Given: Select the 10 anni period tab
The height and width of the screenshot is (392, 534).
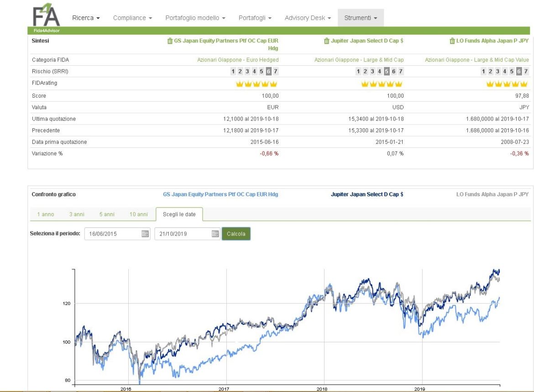Looking at the screenshot, I should coord(139,214).
